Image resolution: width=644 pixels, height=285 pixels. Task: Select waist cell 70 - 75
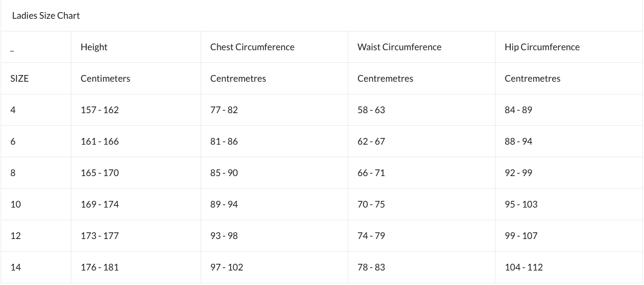point(371,204)
